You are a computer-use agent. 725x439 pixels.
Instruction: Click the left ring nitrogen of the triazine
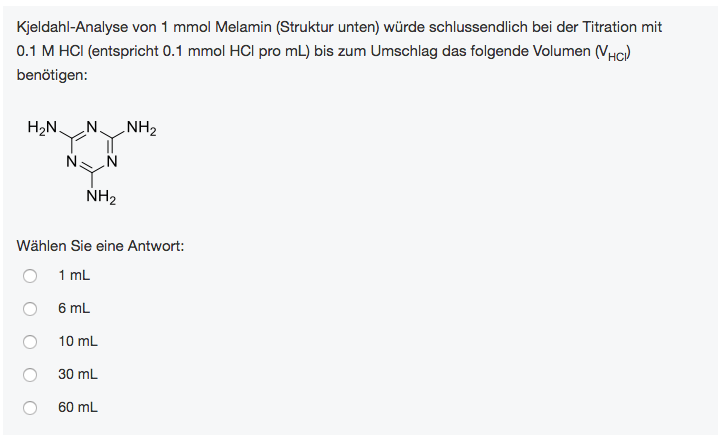tap(72, 161)
